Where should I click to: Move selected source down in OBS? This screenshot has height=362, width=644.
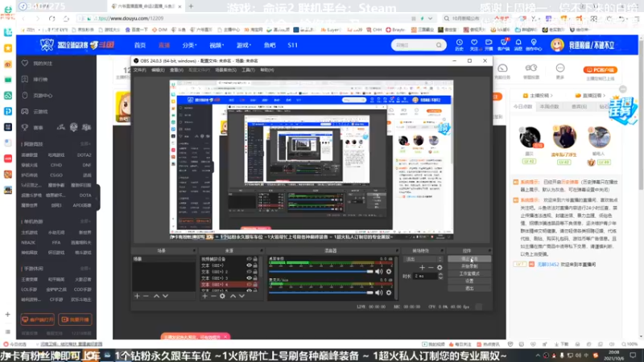[x=242, y=296]
